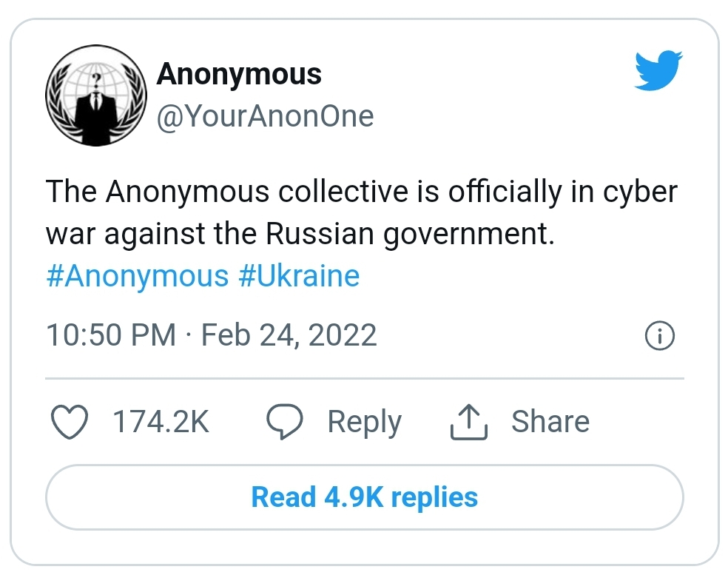Screen dimensions: 728x575
Task: Click the 174.2K likes count
Action: [161, 423]
